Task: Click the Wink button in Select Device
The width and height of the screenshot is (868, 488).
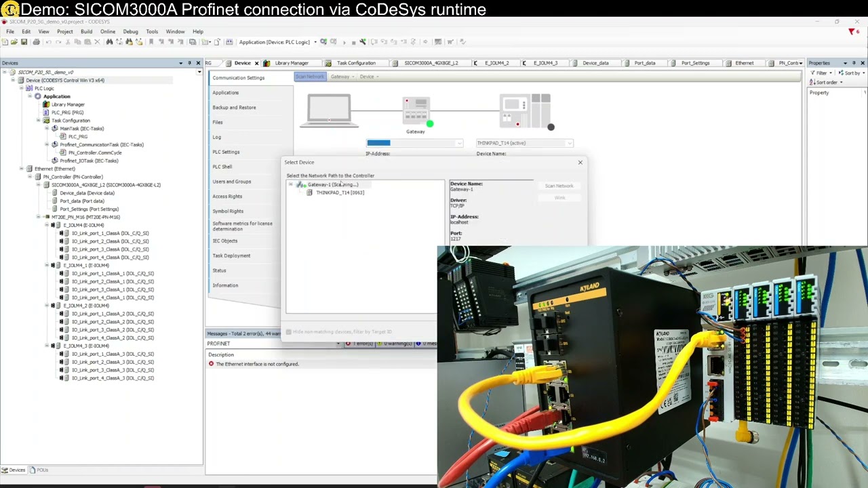Action: 559,198
